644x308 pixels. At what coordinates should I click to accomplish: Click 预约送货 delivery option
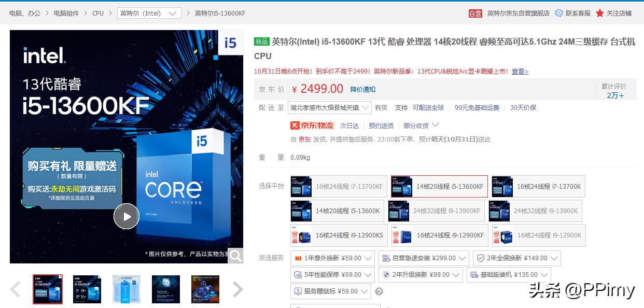(x=381, y=125)
